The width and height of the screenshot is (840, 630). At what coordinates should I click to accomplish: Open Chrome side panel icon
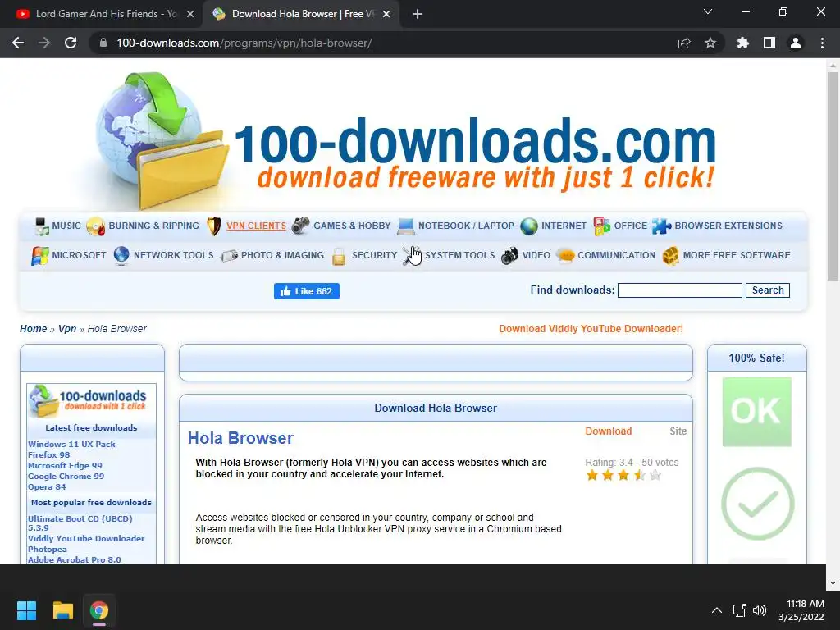[769, 43]
